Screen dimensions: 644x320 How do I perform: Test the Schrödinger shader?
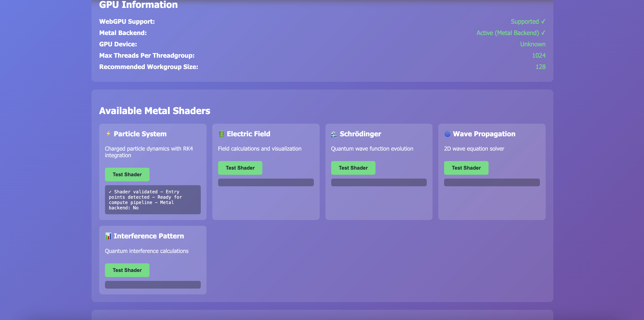coord(353,168)
